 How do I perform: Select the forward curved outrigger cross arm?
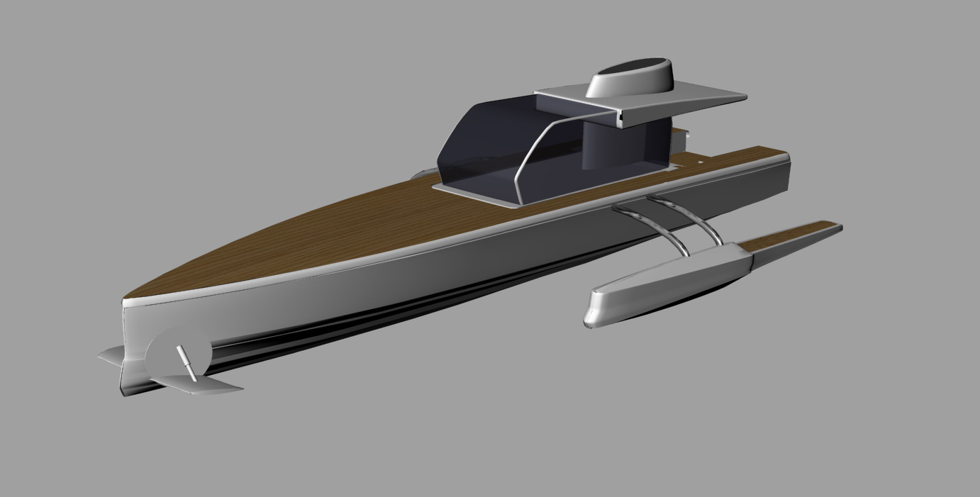pos(647,227)
